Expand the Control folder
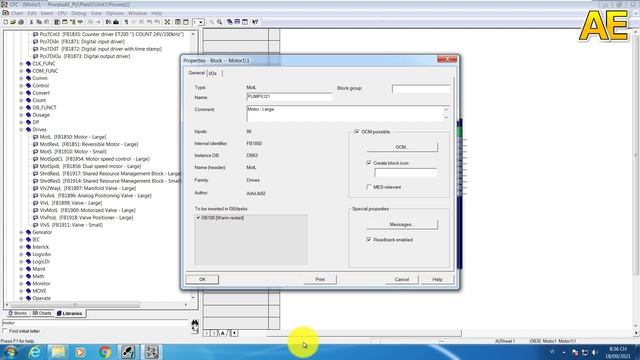 21,86
